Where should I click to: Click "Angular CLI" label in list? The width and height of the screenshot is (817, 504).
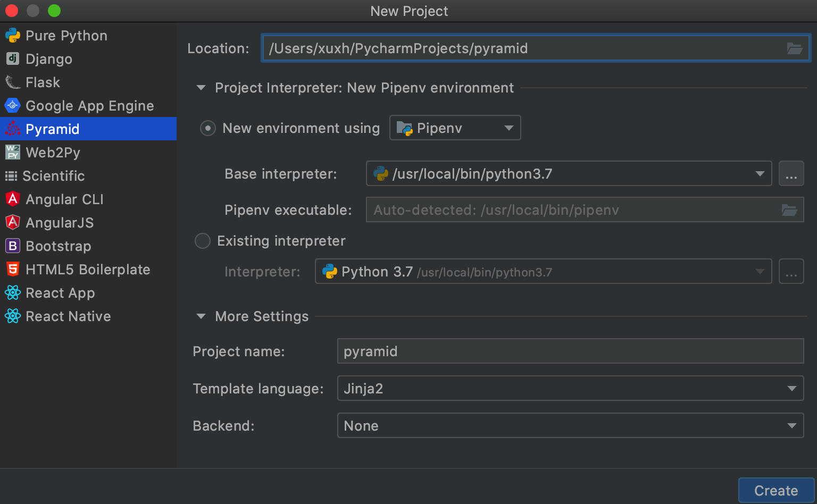coord(65,199)
